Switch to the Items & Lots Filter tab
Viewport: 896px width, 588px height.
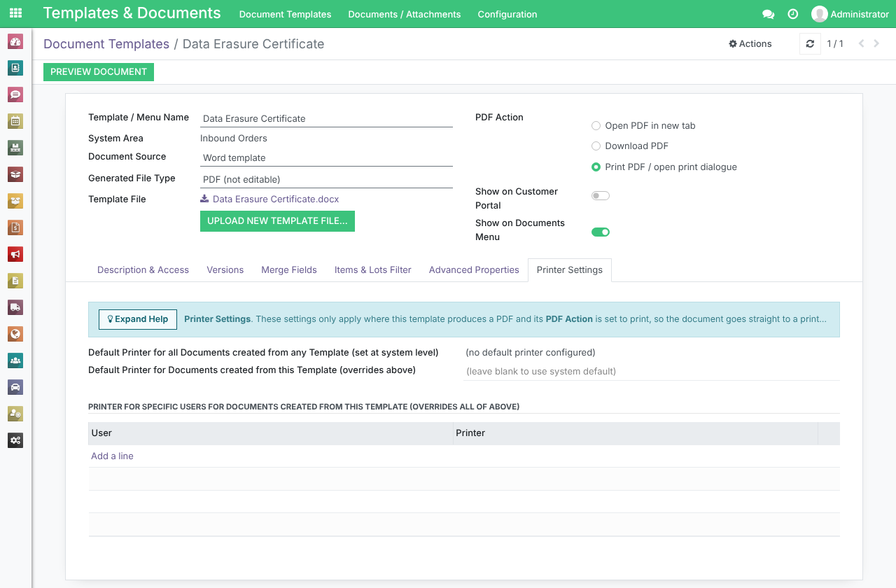[373, 270]
